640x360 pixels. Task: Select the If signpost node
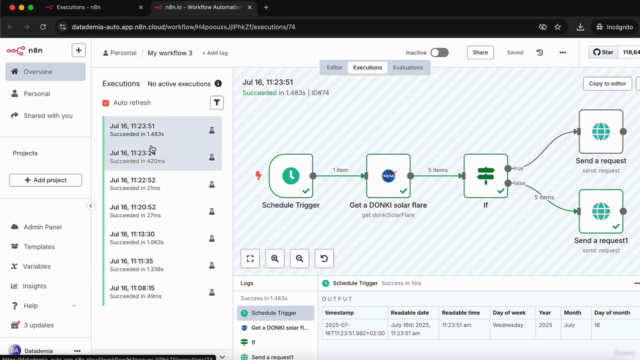pyautogui.click(x=486, y=176)
